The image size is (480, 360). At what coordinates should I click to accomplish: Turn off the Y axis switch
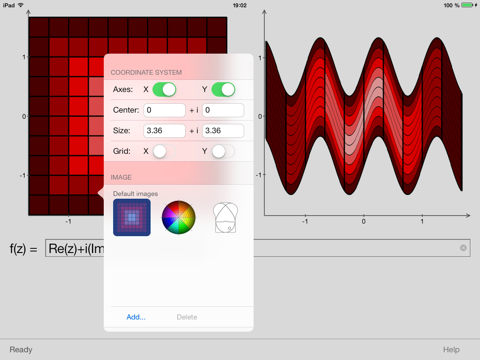click(x=223, y=90)
